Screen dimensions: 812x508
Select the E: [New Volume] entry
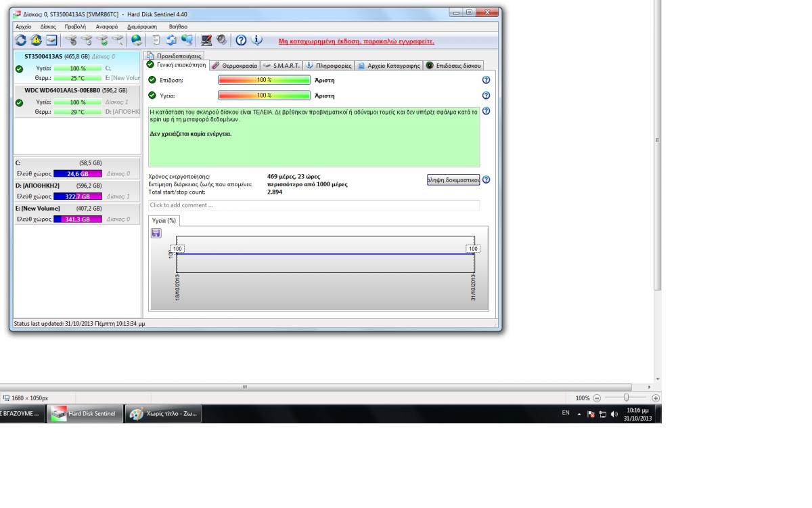click(76, 213)
